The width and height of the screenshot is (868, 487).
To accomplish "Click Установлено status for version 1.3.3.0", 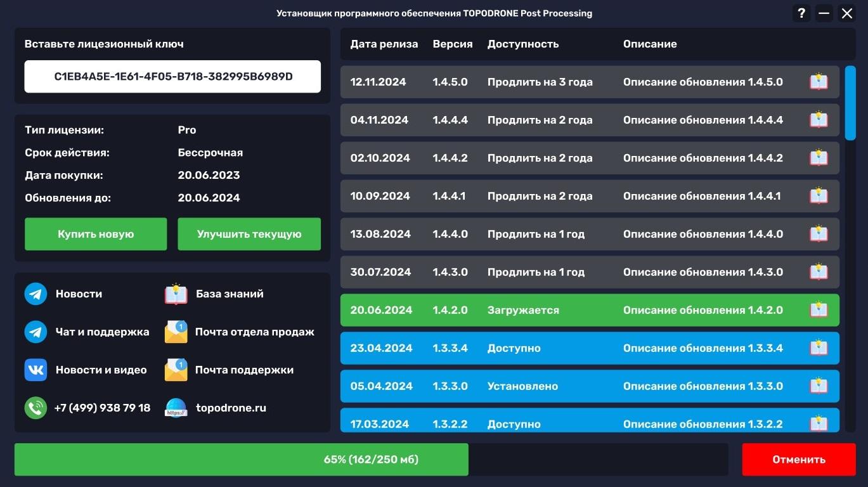I will (x=522, y=386).
